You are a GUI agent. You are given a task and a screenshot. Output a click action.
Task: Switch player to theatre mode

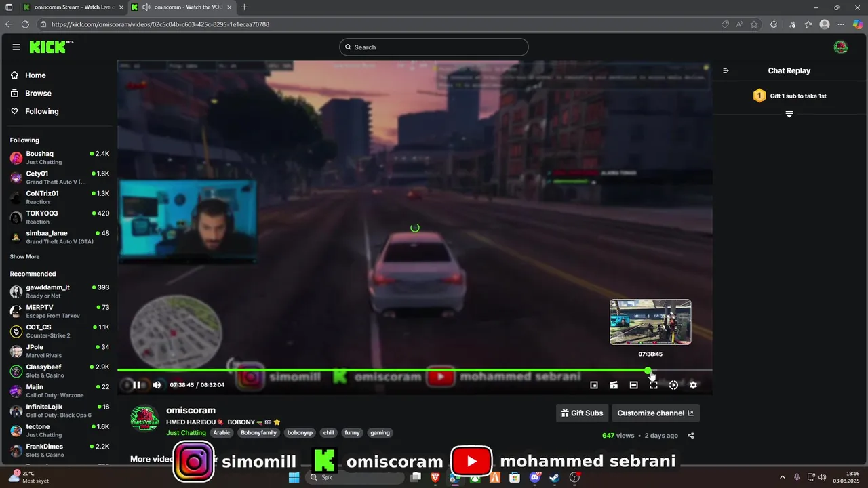tap(633, 385)
